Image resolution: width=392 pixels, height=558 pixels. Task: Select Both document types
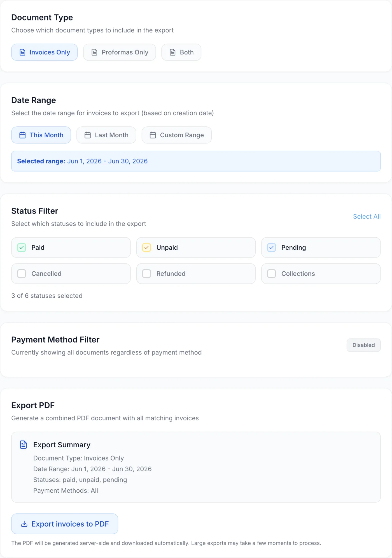[181, 52]
